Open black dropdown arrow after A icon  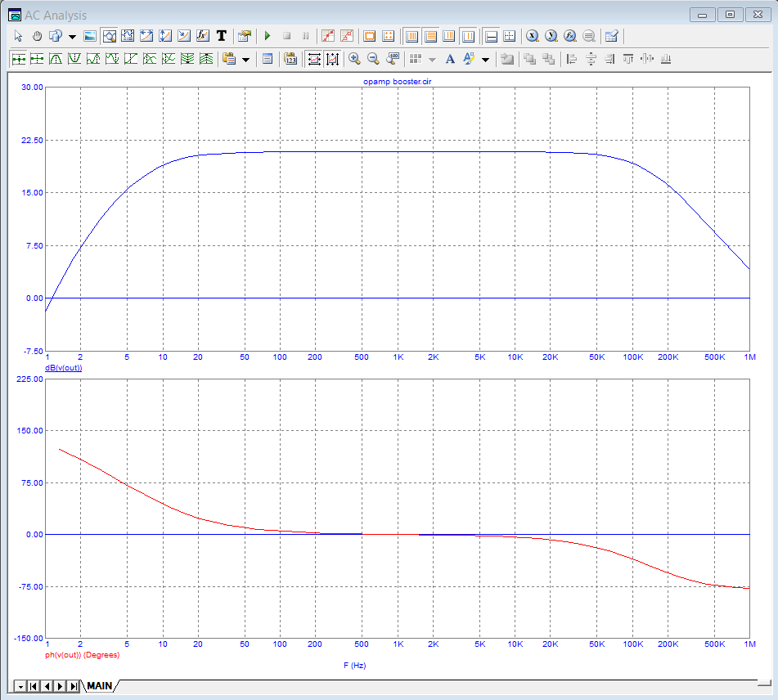(x=486, y=60)
